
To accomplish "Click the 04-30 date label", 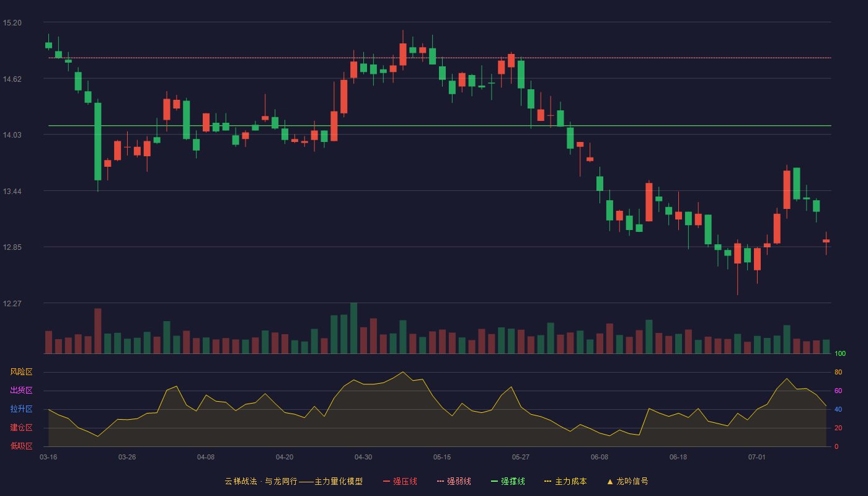I will click(x=363, y=457).
